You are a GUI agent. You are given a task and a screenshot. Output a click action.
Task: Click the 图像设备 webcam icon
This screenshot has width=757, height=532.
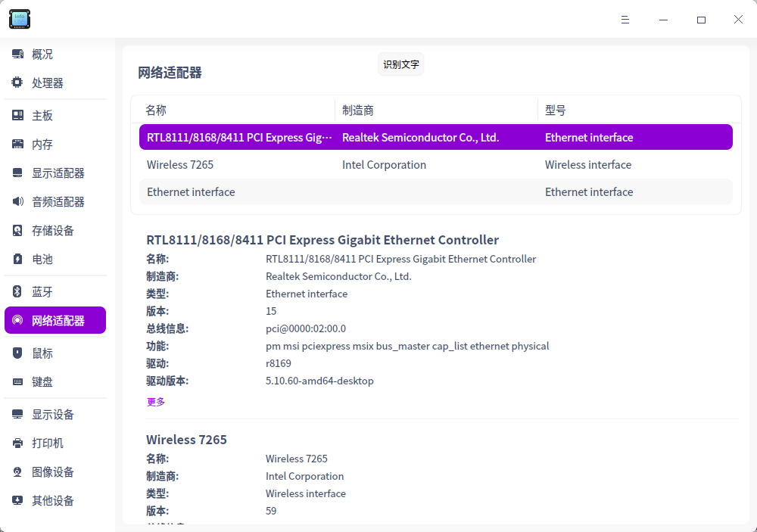pos(18,471)
